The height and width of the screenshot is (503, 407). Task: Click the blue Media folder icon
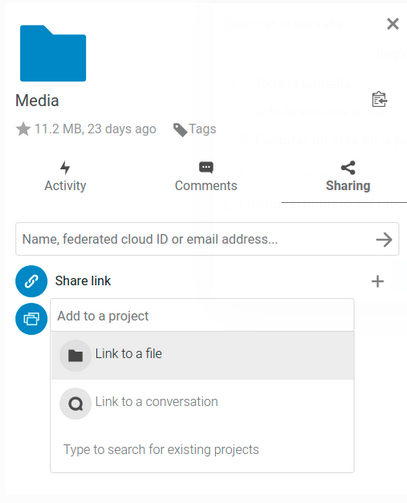[53, 53]
